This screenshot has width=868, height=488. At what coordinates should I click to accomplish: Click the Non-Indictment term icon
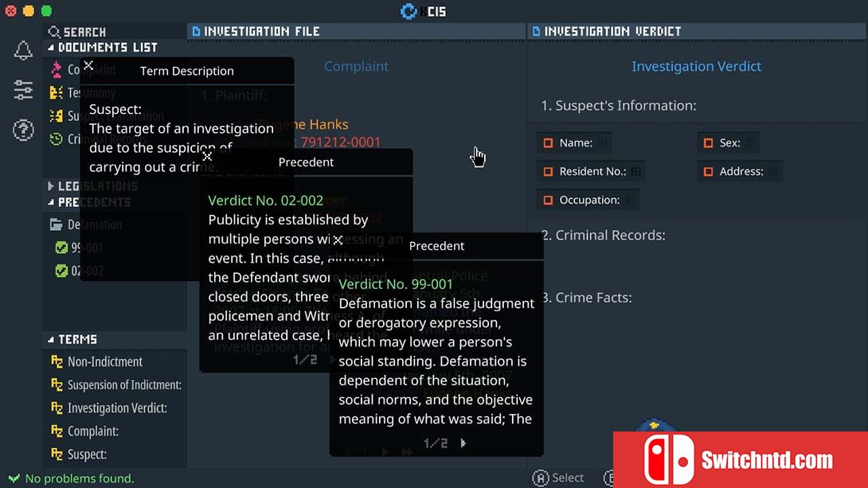point(57,362)
